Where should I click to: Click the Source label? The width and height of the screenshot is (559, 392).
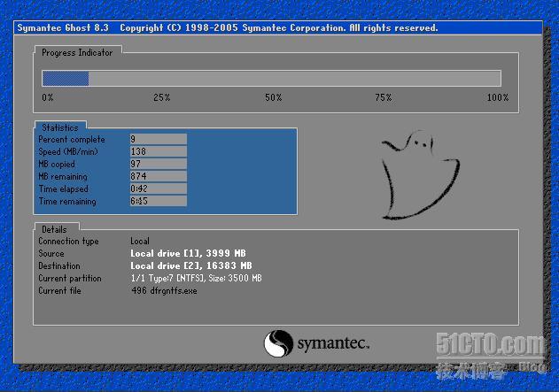pos(51,253)
